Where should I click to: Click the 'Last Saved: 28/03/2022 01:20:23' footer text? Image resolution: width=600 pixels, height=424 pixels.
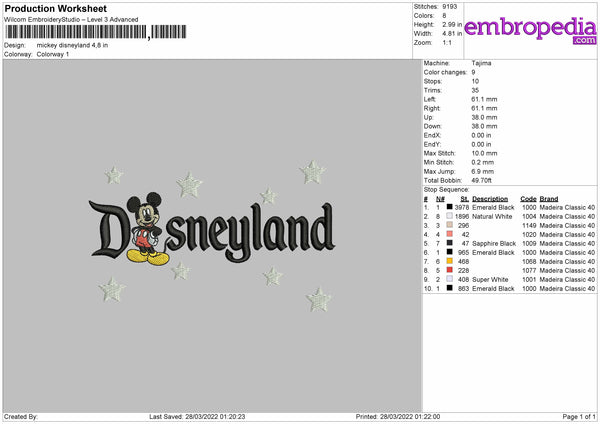[197, 417]
